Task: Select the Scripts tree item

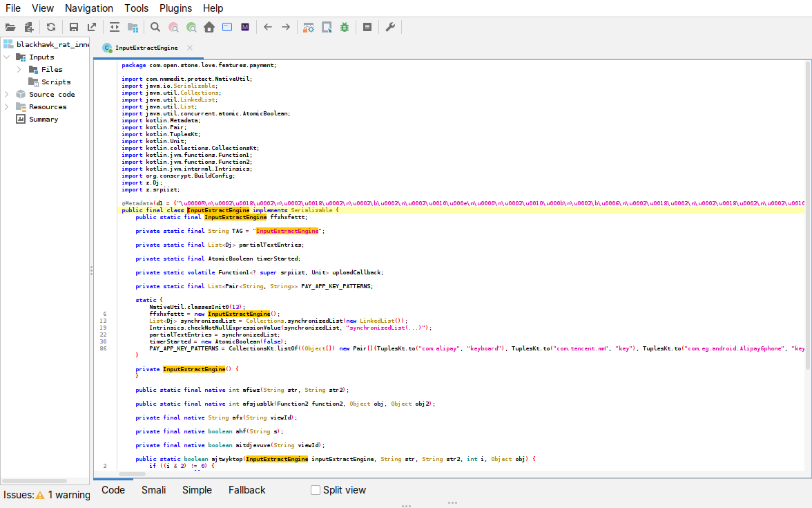Action: [x=56, y=82]
